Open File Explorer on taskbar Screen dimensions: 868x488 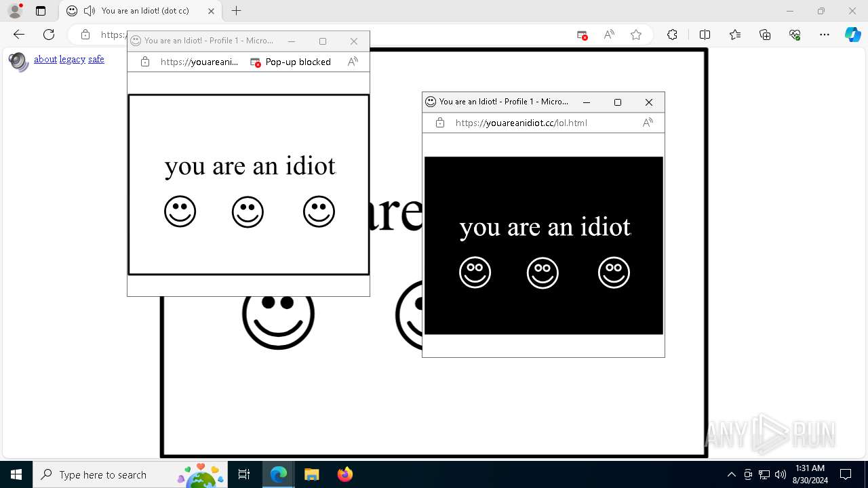pyautogui.click(x=311, y=474)
